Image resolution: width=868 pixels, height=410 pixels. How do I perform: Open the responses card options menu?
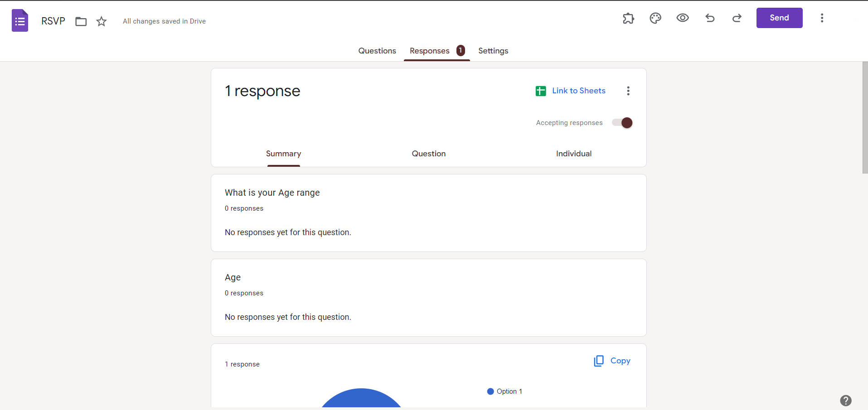pyautogui.click(x=628, y=91)
